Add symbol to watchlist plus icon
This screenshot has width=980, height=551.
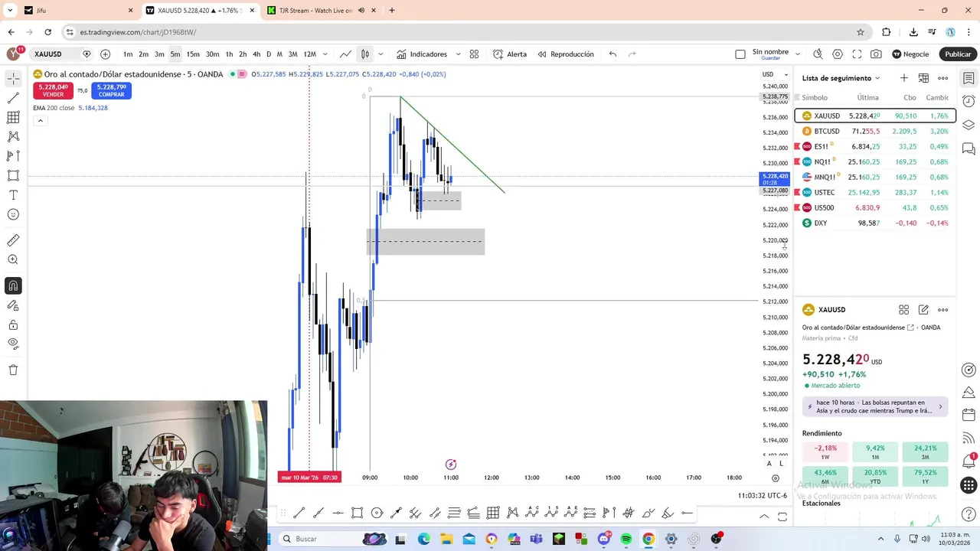click(x=903, y=78)
